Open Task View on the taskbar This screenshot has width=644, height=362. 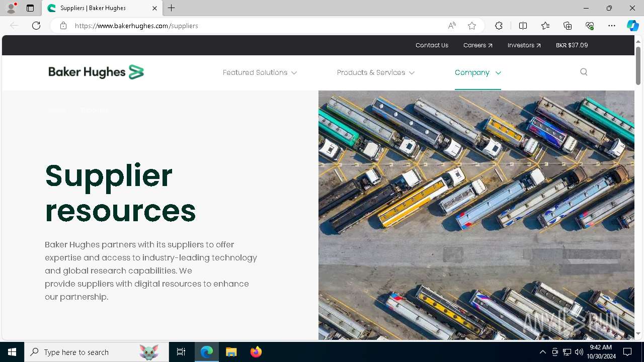[x=181, y=352]
